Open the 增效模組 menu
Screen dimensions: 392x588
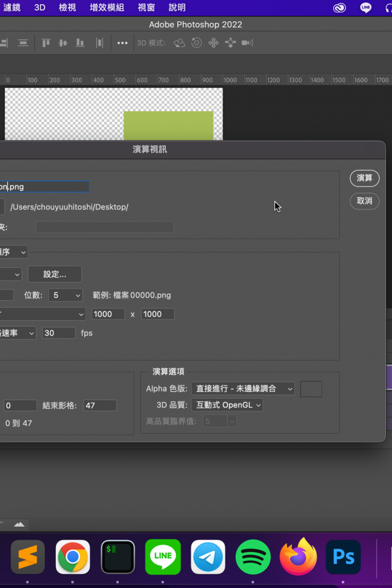107,8
